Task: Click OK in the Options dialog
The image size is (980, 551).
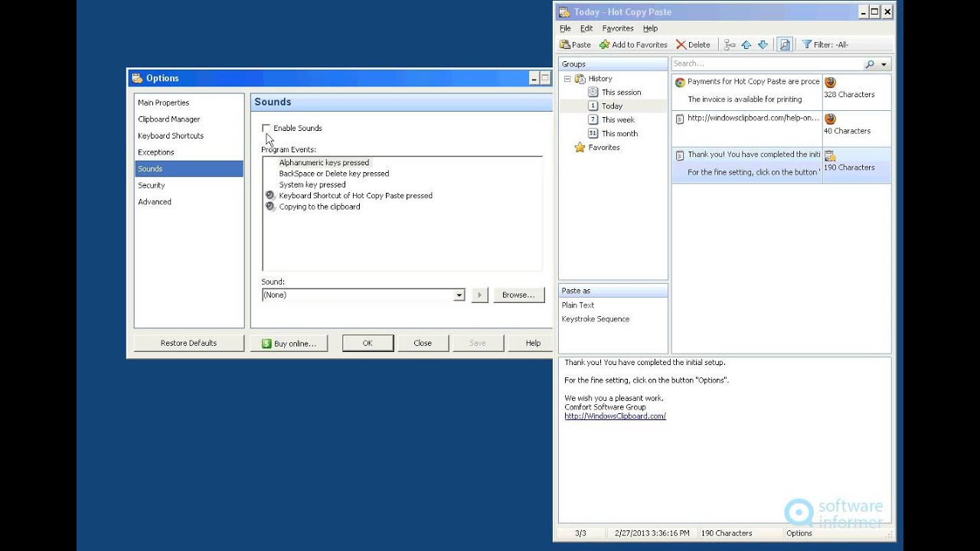Action: [x=367, y=344]
